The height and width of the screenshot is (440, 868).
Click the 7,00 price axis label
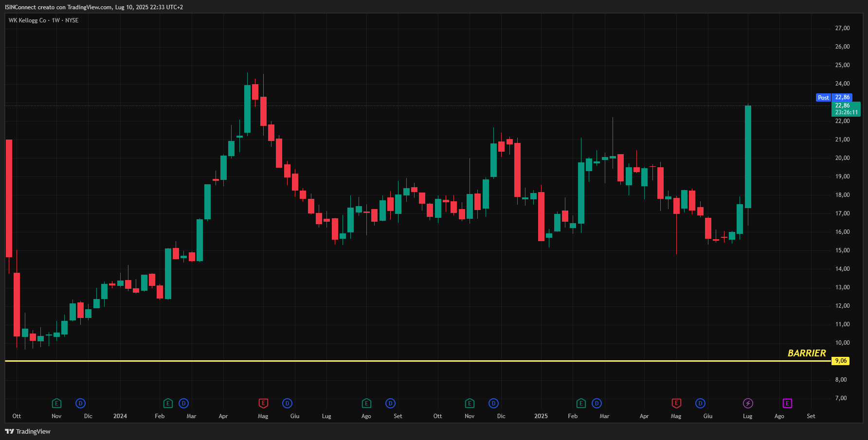pos(841,398)
